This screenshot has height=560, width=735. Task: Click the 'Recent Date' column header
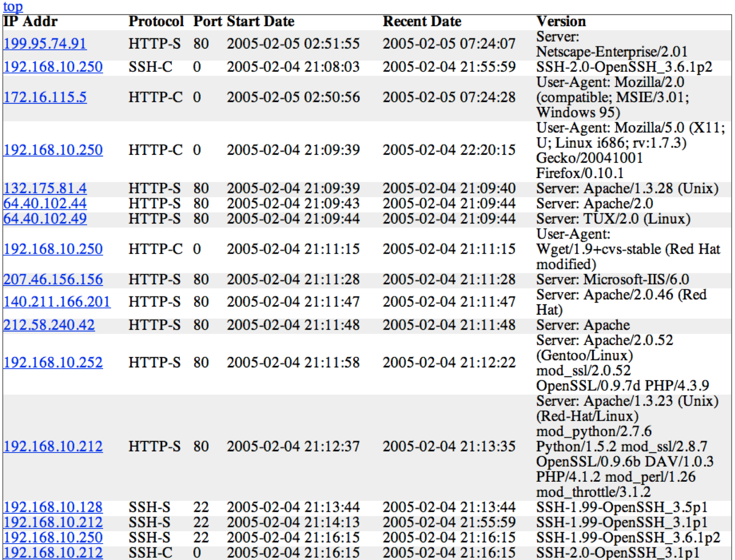point(422,21)
